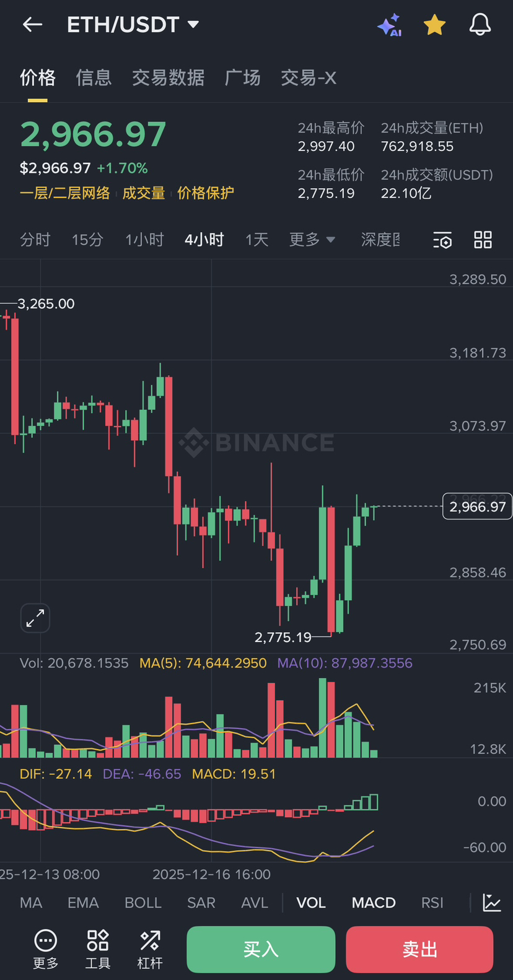Tap the 价格保护 tag link

(206, 193)
